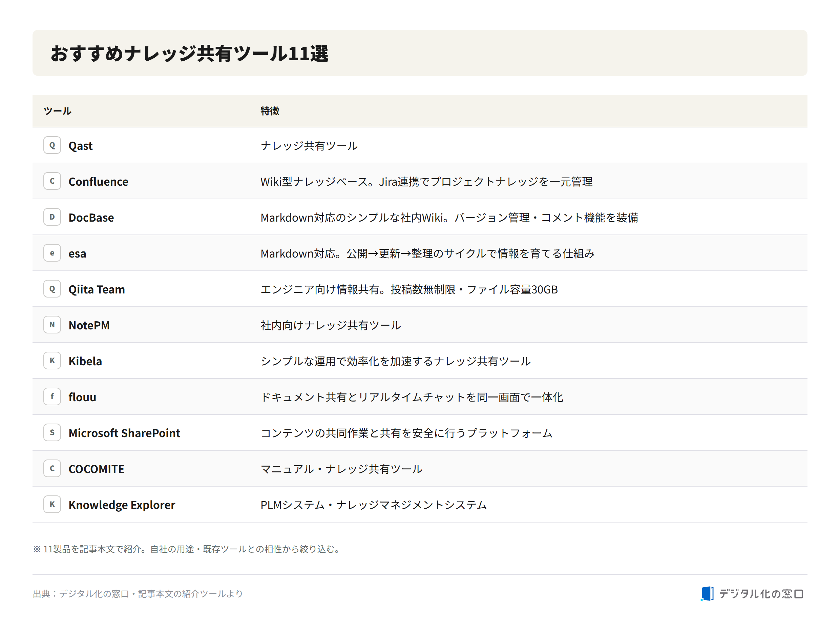Click the ツール column header
The image size is (840, 633).
[57, 111]
